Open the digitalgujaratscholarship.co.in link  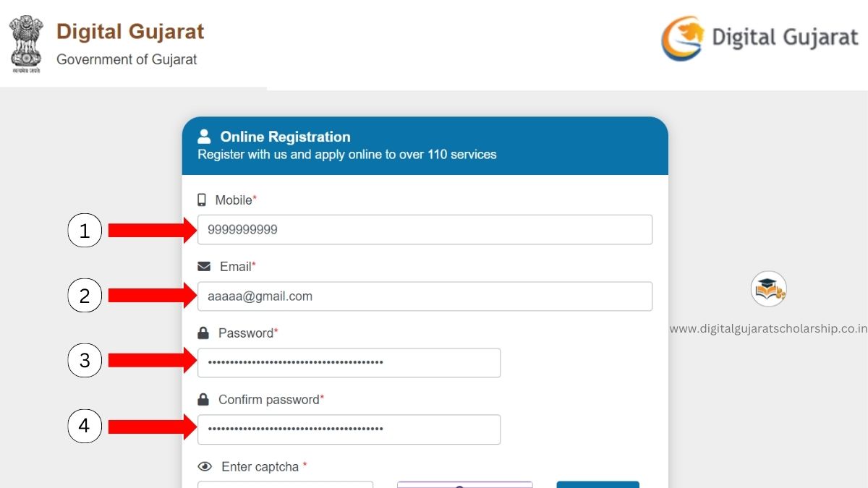[x=768, y=329]
